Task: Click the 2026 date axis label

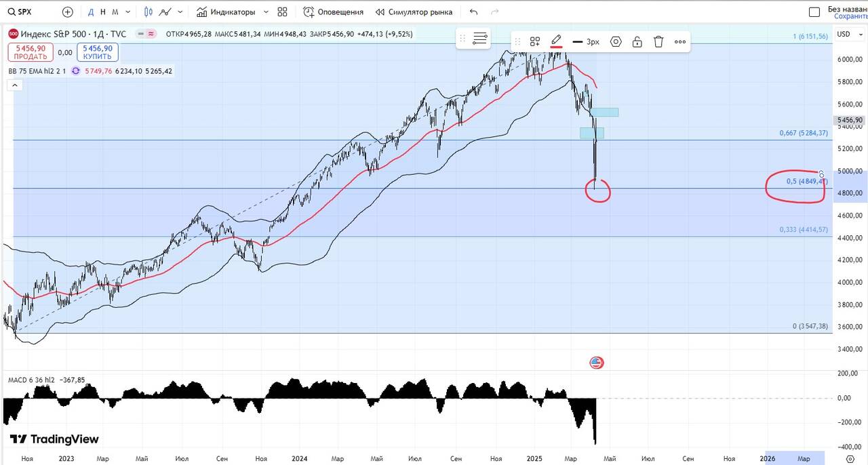Action: (x=768, y=459)
